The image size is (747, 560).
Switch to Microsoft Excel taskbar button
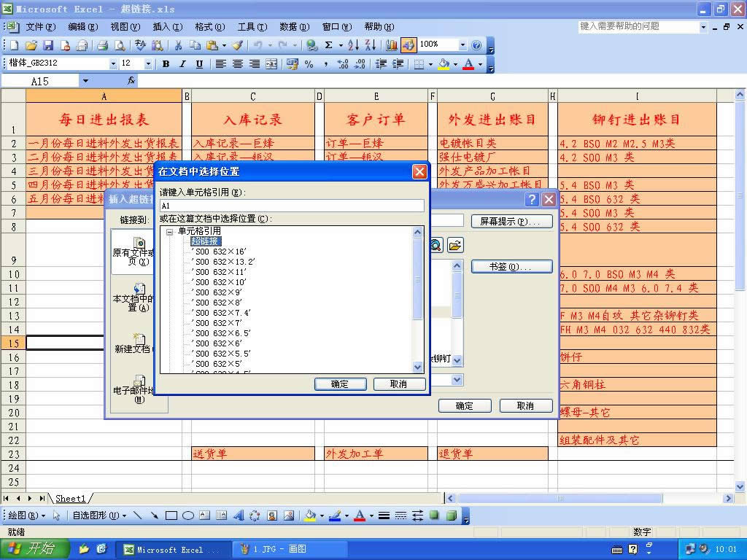click(x=174, y=550)
